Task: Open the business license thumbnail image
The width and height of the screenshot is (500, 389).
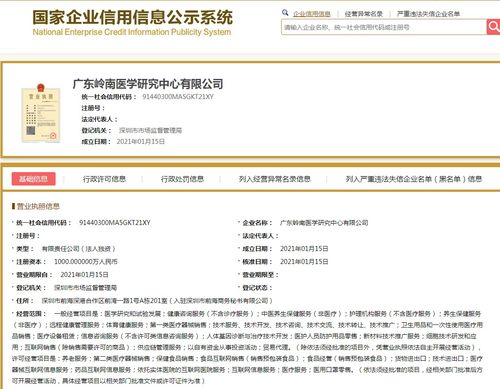Action: (x=41, y=113)
